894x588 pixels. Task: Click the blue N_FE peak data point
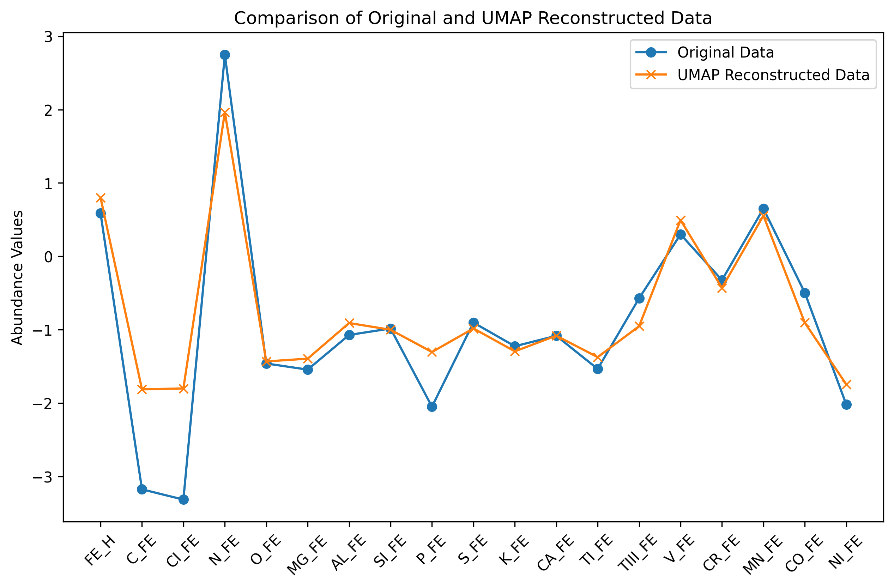[225, 55]
